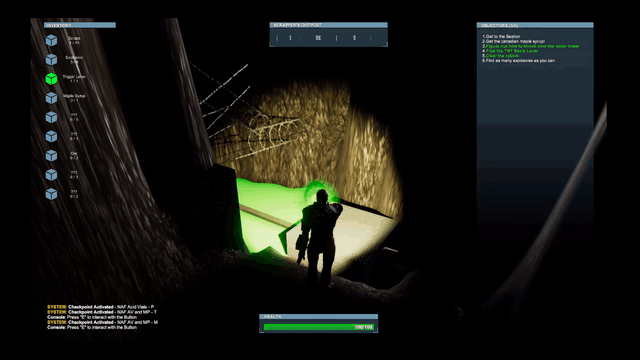Click the Health label above the bar
640x360 pixels.
tap(272, 316)
